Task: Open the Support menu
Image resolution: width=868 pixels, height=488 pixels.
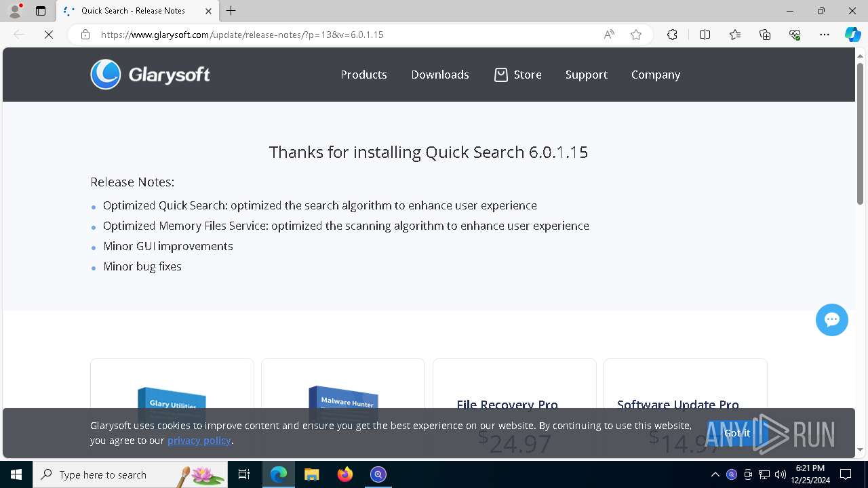Action: coord(587,75)
